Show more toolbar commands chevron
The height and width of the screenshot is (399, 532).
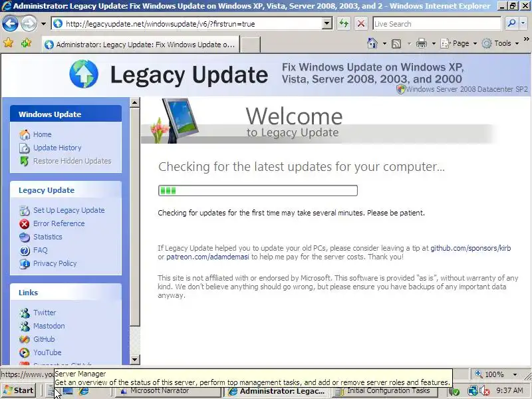527,39
